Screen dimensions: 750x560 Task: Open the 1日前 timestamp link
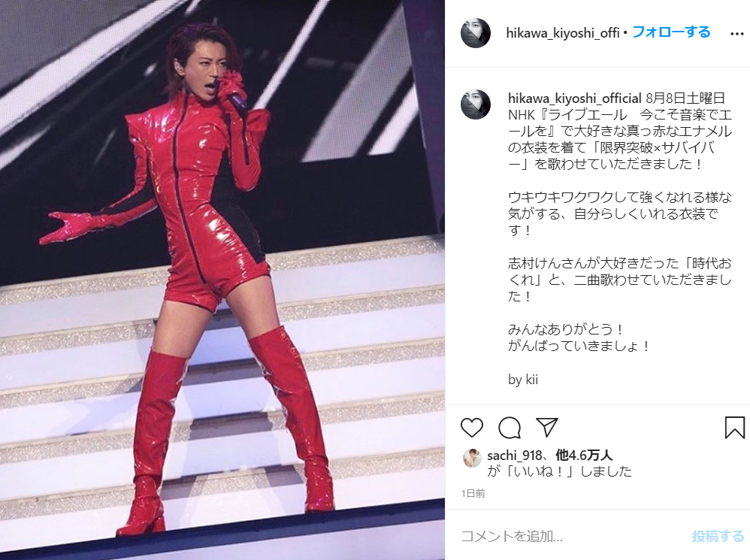pos(473,493)
